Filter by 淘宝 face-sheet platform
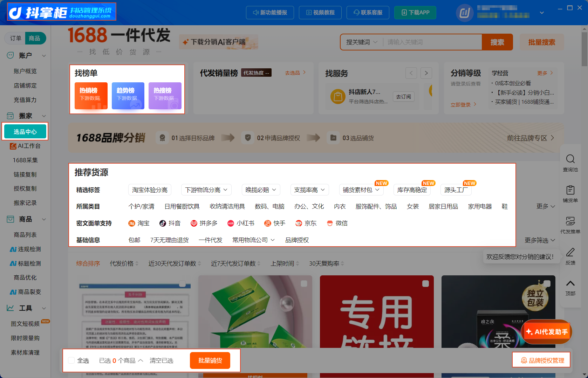 point(139,223)
